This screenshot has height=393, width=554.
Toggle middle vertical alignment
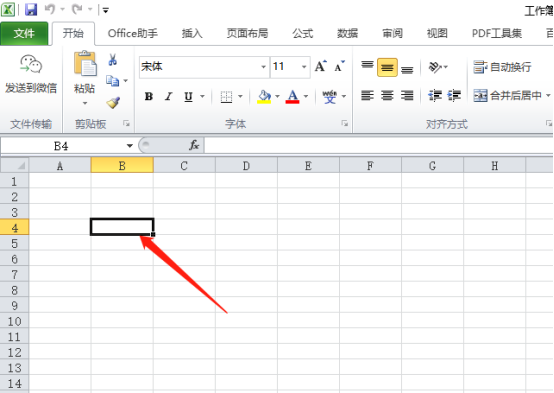coord(387,67)
